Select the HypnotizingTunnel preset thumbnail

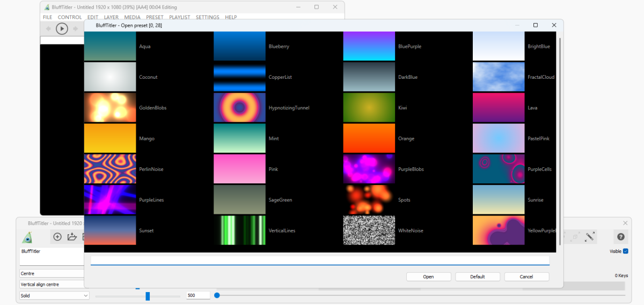239,108
